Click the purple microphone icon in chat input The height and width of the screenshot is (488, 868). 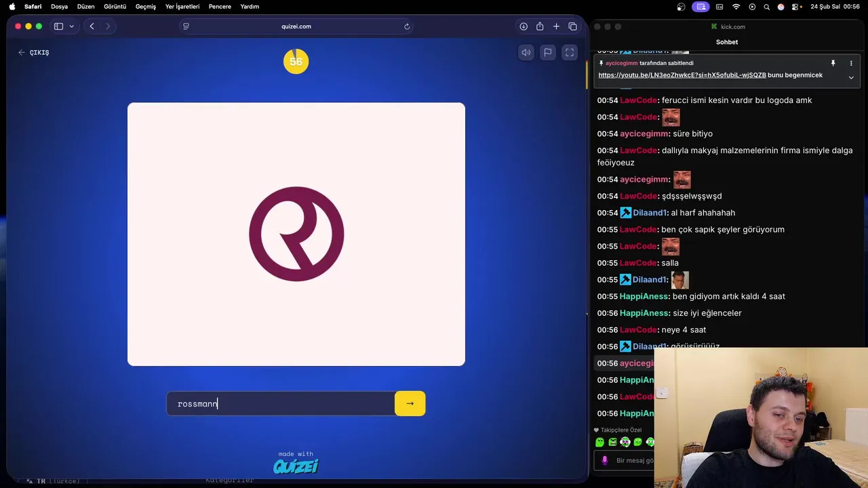tap(605, 461)
